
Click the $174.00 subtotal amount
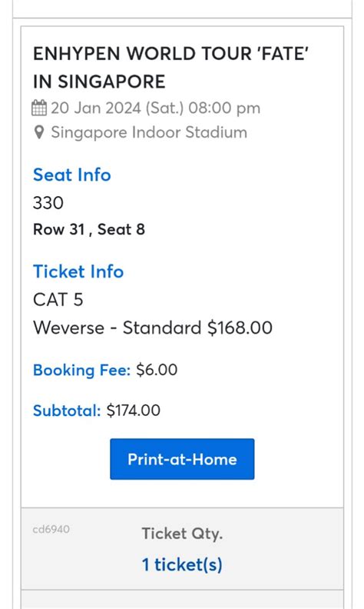click(134, 411)
